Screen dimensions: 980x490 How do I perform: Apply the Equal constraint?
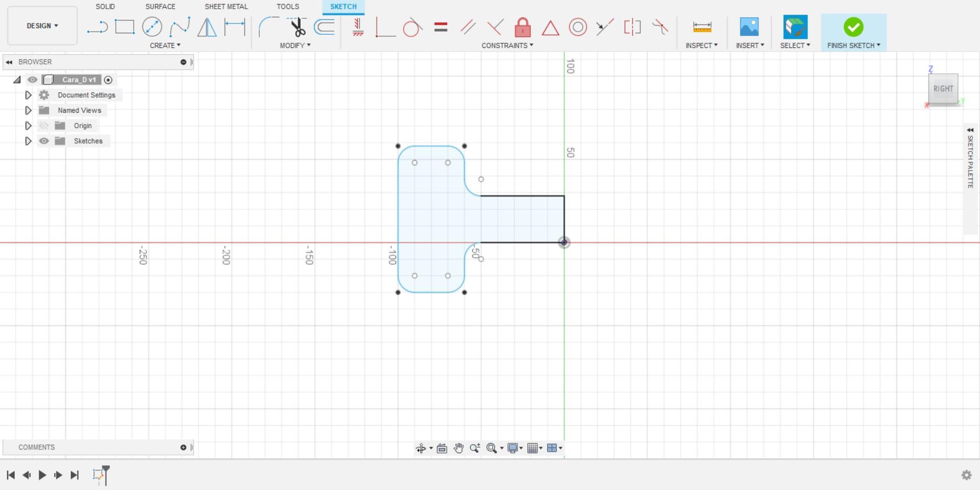[x=441, y=27]
